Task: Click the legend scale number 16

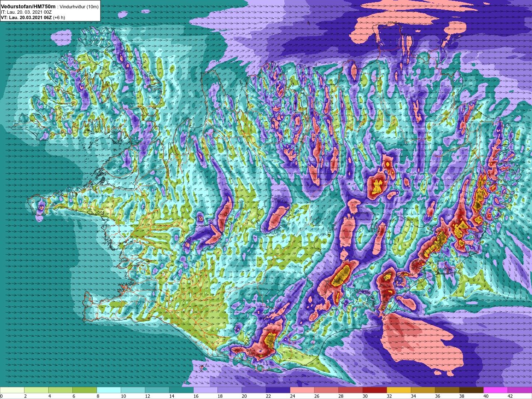Action: [196, 396]
